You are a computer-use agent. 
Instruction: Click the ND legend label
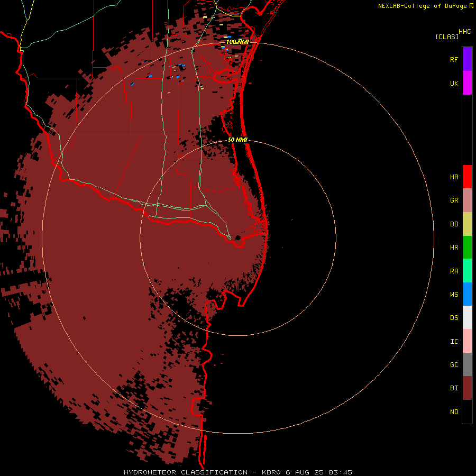tap(454, 412)
